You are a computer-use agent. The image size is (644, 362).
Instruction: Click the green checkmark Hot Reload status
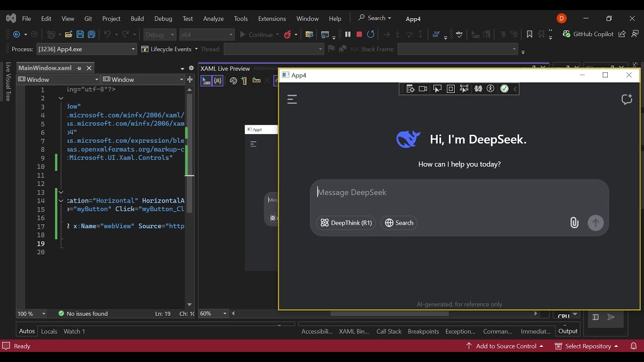(x=504, y=88)
